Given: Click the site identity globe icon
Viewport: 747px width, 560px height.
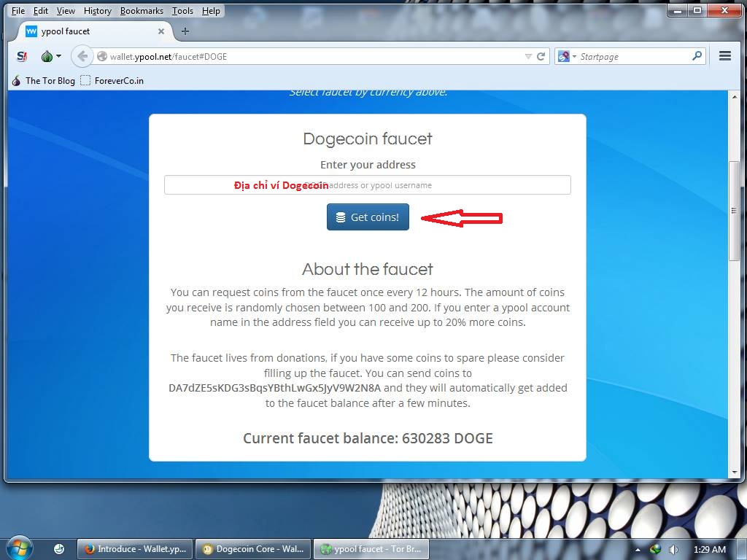Looking at the screenshot, I should (x=101, y=57).
